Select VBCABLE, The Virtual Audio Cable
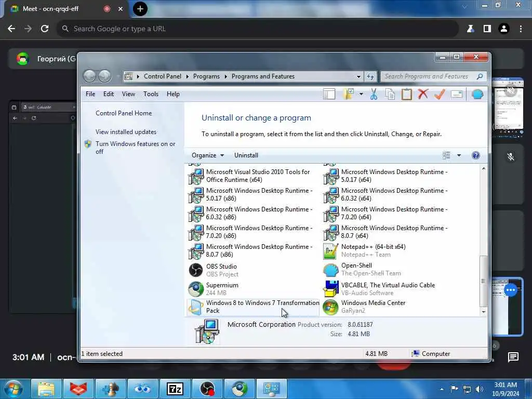This screenshot has width=532, height=399. pyautogui.click(x=388, y=289)
